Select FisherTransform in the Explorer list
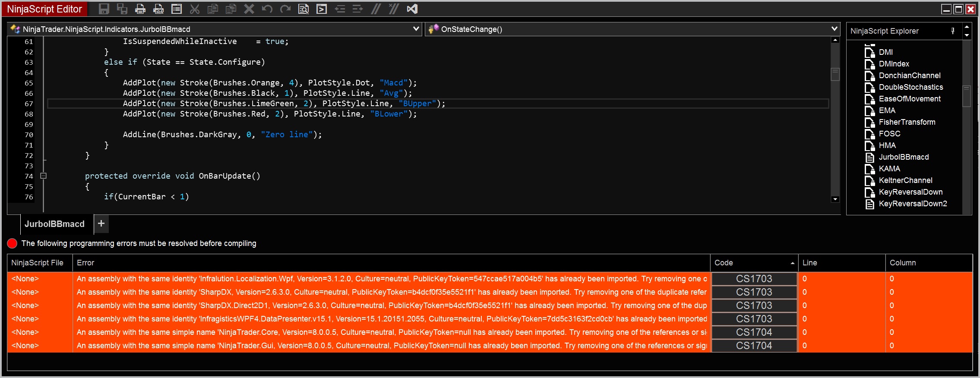Viewport: 980px width, 378px height. [x=907, y=122]
